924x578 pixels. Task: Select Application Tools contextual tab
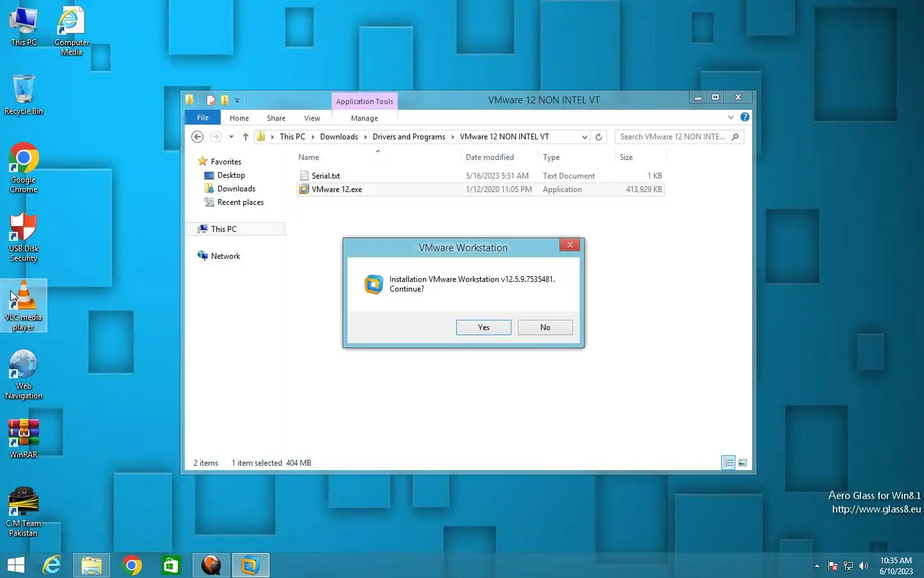[x=364, y=101]
